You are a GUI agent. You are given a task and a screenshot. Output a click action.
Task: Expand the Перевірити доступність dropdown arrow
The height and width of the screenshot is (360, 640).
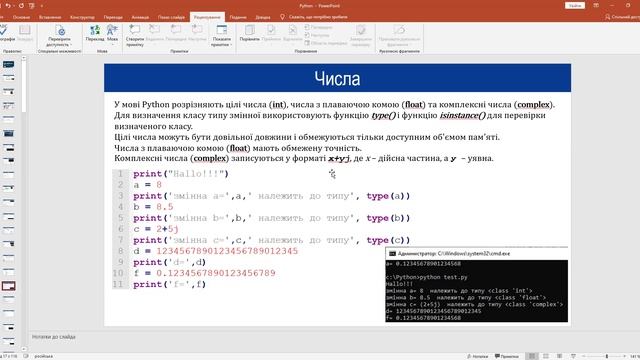pos(71,44)
